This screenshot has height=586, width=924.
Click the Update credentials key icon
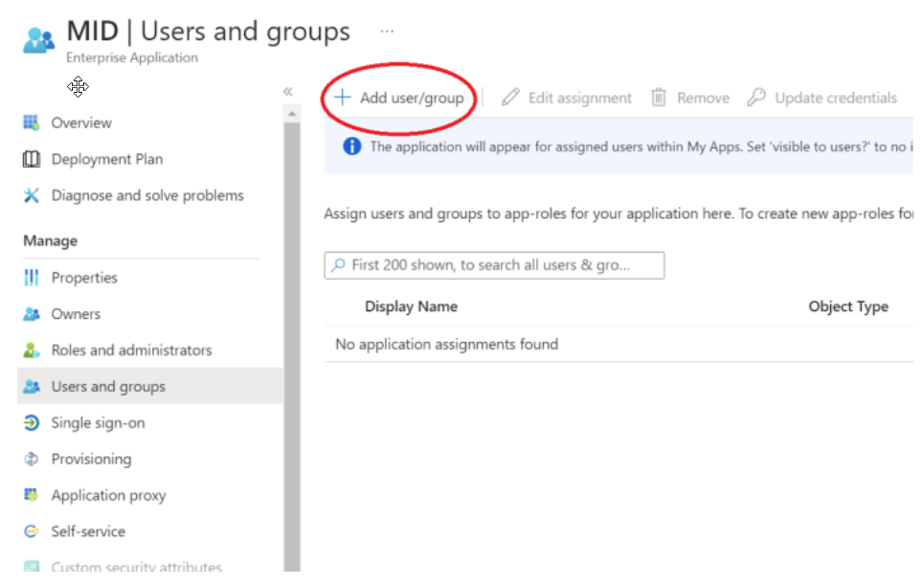[756, 98]
